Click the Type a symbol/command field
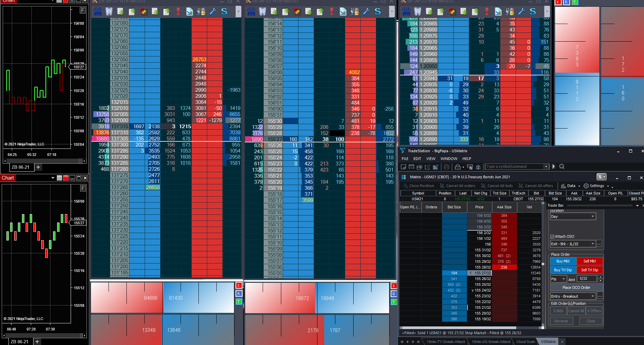Screen dimensions: 644x345 [515, 166]
